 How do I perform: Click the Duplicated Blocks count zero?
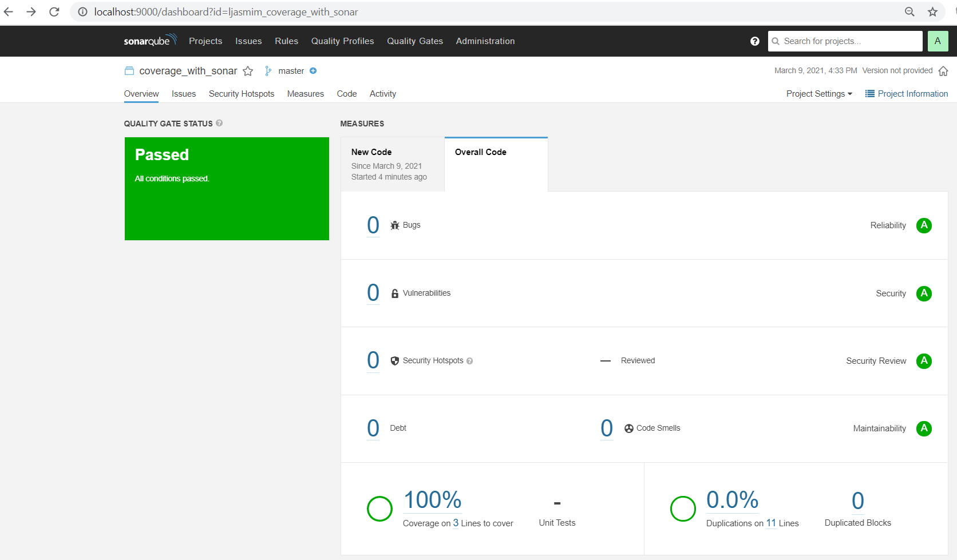pos(858,501)
